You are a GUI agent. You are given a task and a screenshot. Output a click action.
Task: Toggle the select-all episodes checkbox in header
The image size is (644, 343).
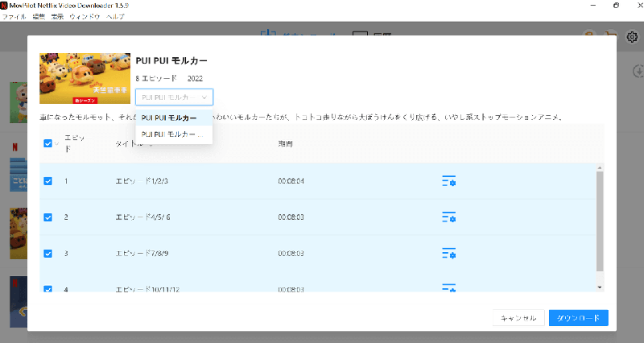47,144
